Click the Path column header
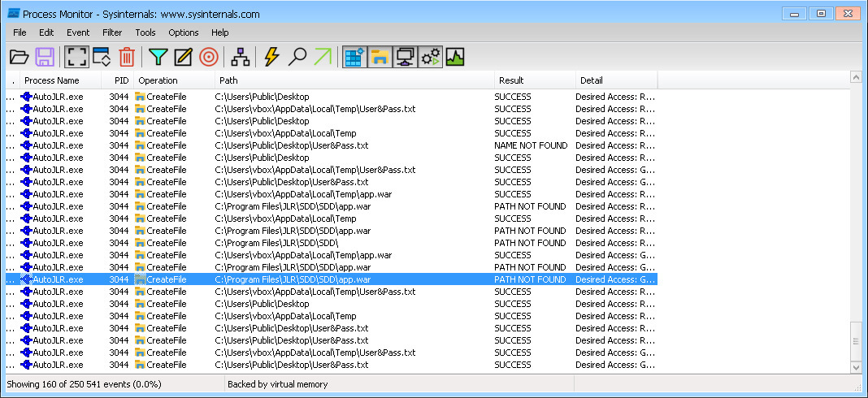 (x=355, y=80)
